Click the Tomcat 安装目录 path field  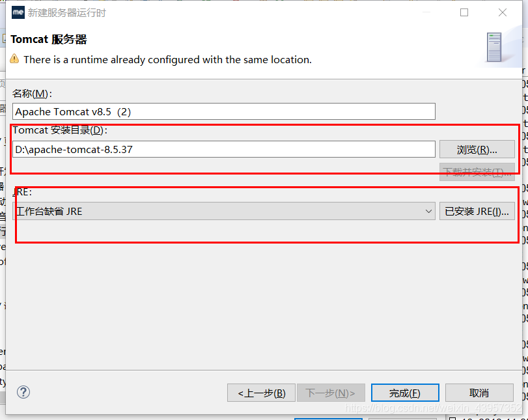click(x=224, y=149)
